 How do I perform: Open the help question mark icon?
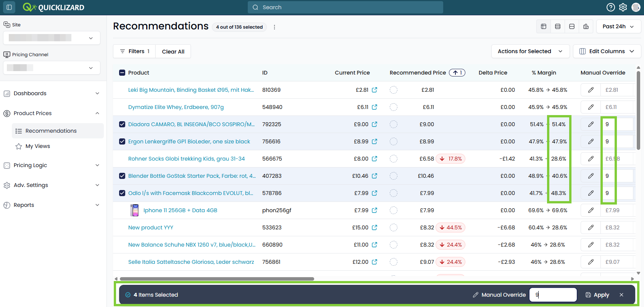[x=611, y=7]
